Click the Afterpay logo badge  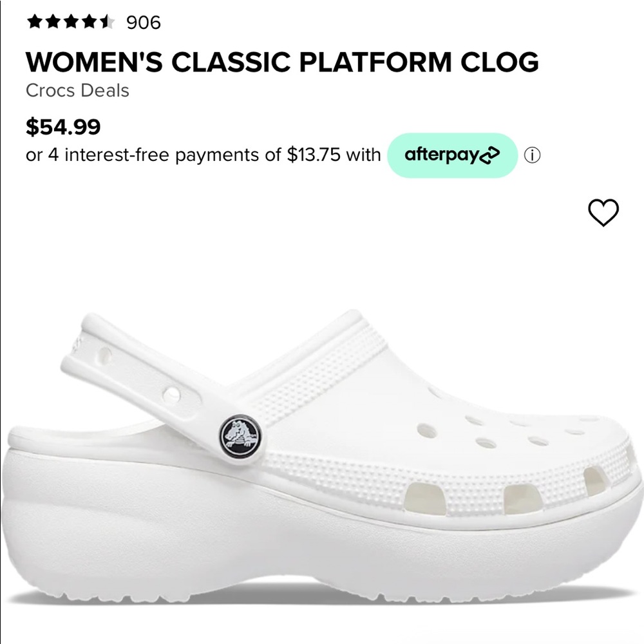[451, 154]
